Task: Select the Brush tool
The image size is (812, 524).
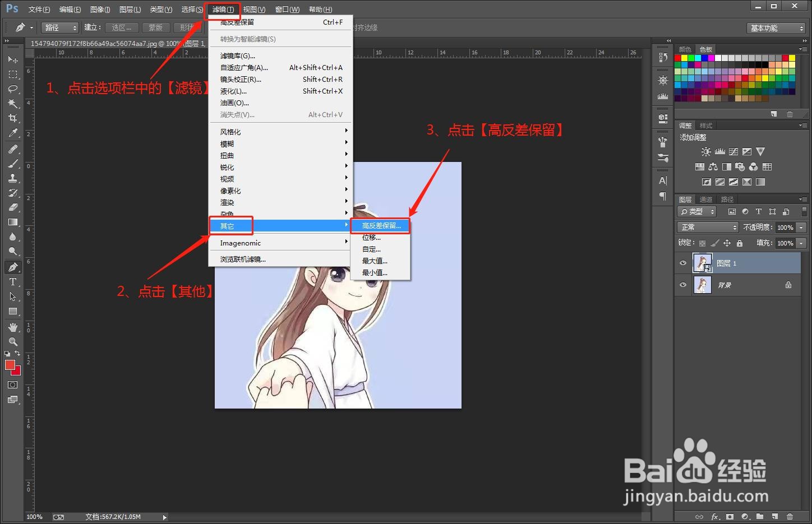Action: 13,164
